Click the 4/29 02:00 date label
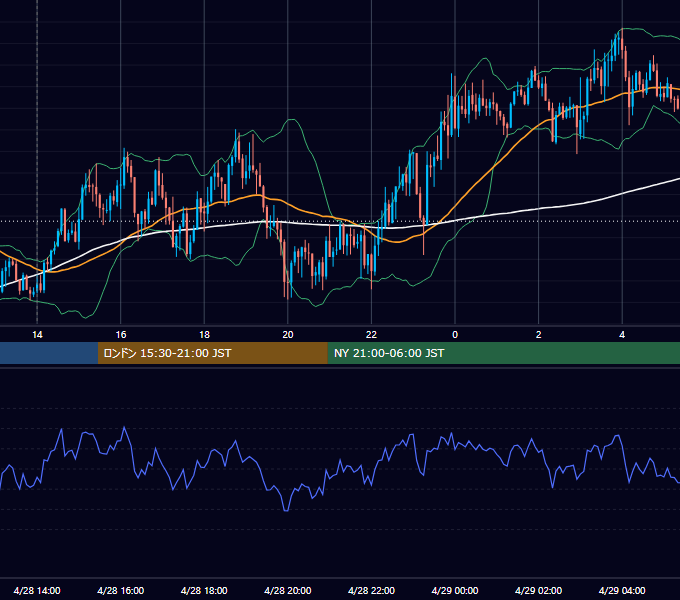 (x=538, y=590)
